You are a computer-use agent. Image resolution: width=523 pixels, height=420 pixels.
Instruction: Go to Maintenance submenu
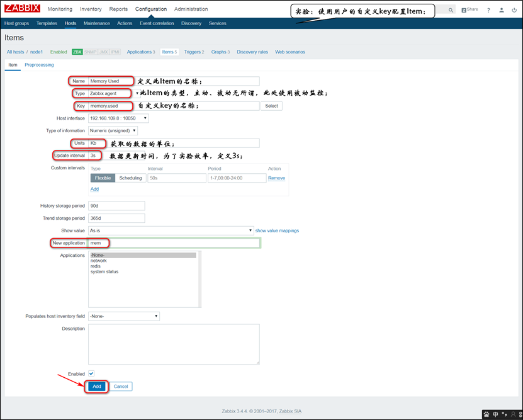pos(97,23)
